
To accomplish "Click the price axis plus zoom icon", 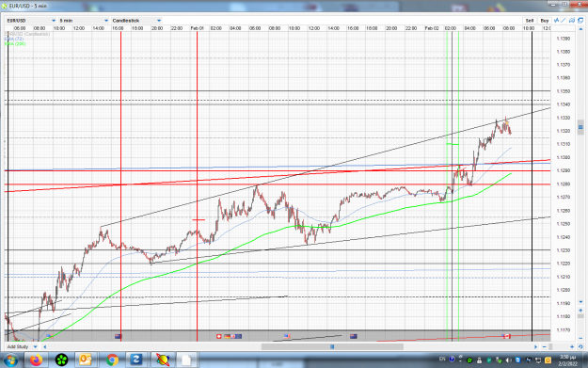I will pyautogui.click(x=580, y=311).
